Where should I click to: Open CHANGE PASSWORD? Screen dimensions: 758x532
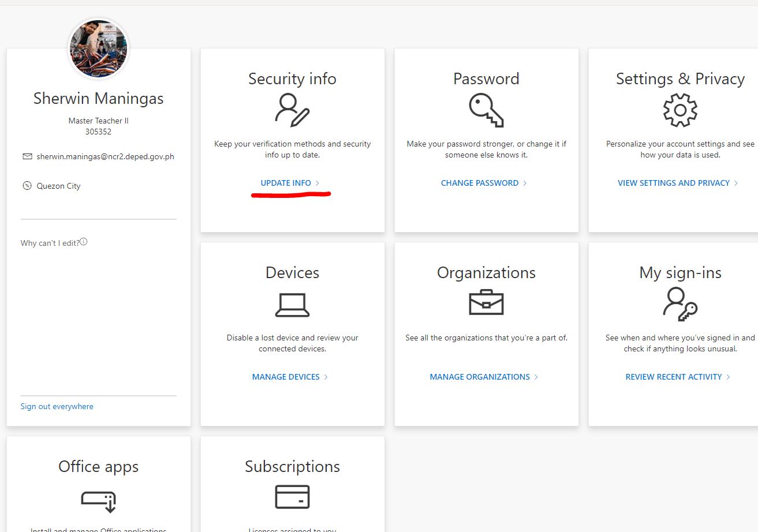(x=480, y=183)
